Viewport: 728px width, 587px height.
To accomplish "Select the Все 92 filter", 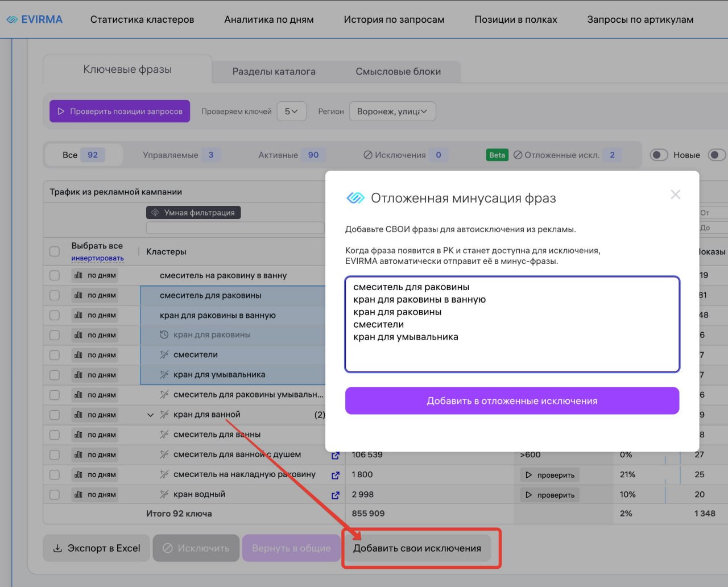I will [84, 155].
